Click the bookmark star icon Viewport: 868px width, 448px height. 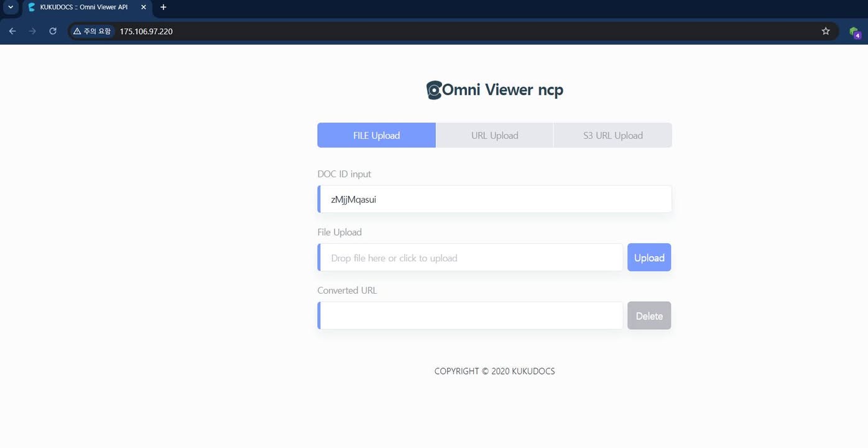click(825, 31)
